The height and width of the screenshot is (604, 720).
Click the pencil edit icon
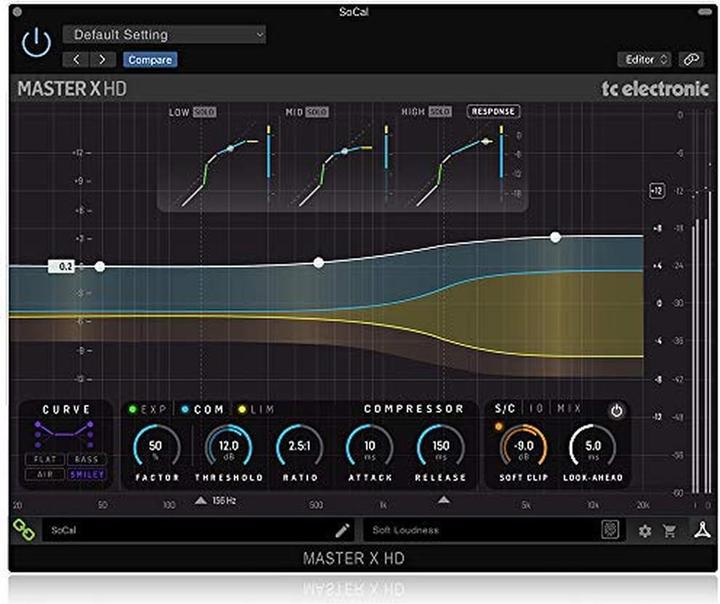tap(342, 531)
